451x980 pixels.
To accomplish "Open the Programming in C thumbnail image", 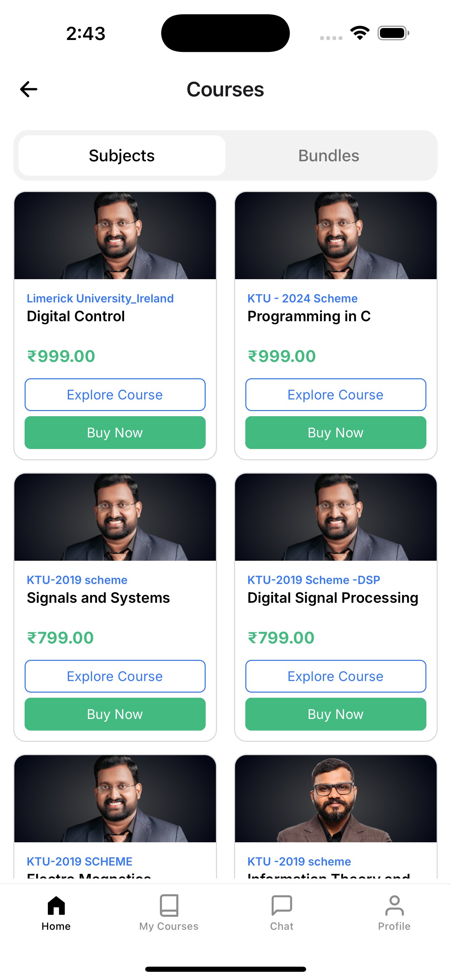I will (336, 235).
